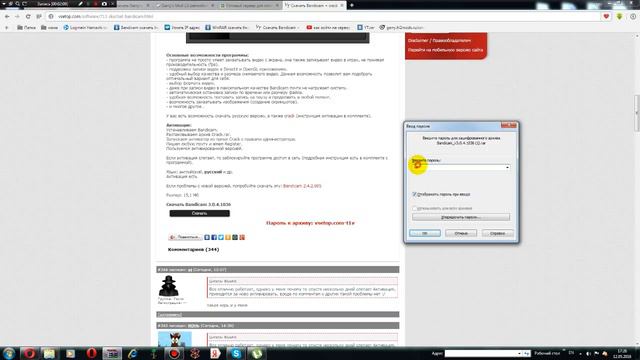The width and height of the screenshot is (640, 360).
Task: Open the new tab plus button
Action: [x=351, y=5]
